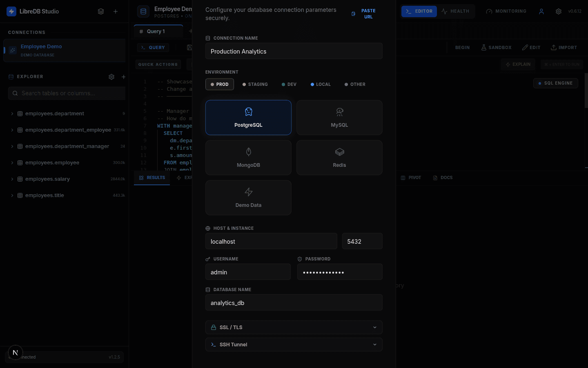Viewport: 588px width, 368px height.
Task: Click the EXPLAIN button
Action: pyautogui.click(x=518, y=65)
